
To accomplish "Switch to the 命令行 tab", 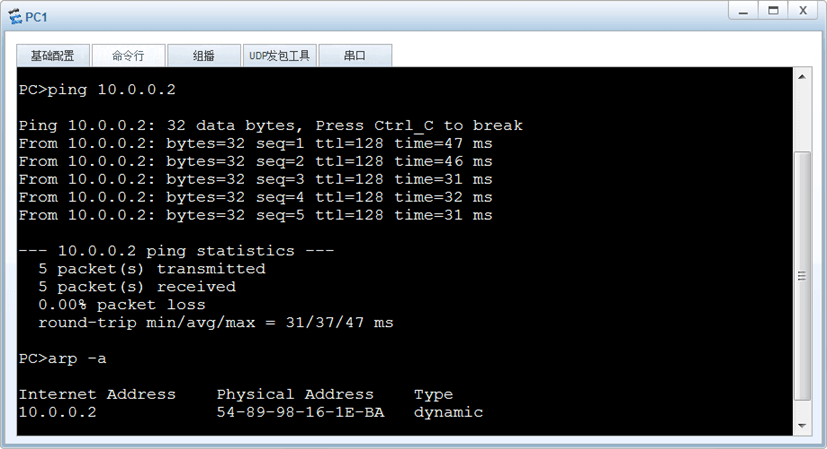I will click(129, 55).
